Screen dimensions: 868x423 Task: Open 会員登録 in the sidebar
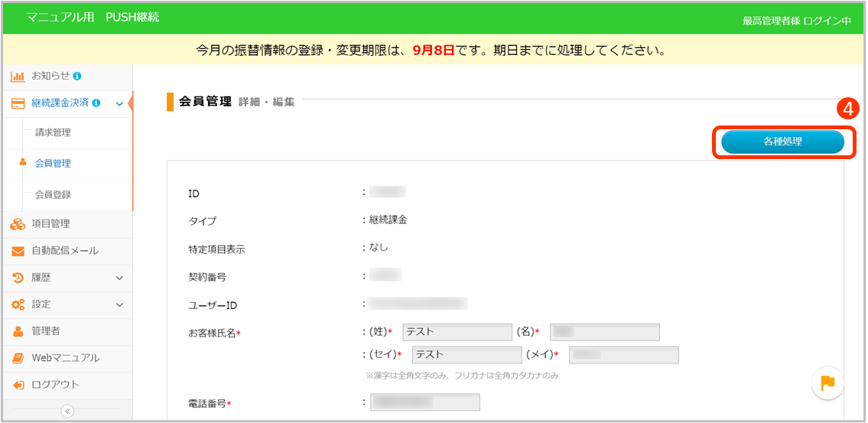point(53,194)
